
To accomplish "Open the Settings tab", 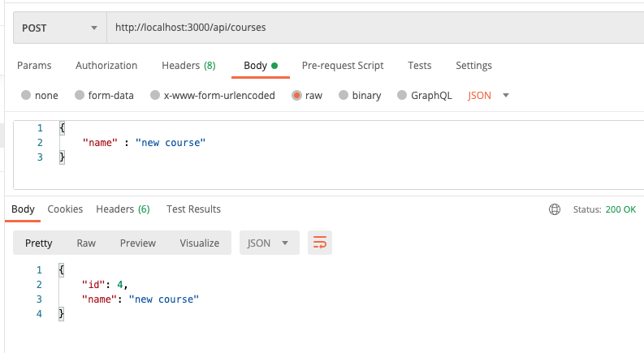I will [473, 66].
